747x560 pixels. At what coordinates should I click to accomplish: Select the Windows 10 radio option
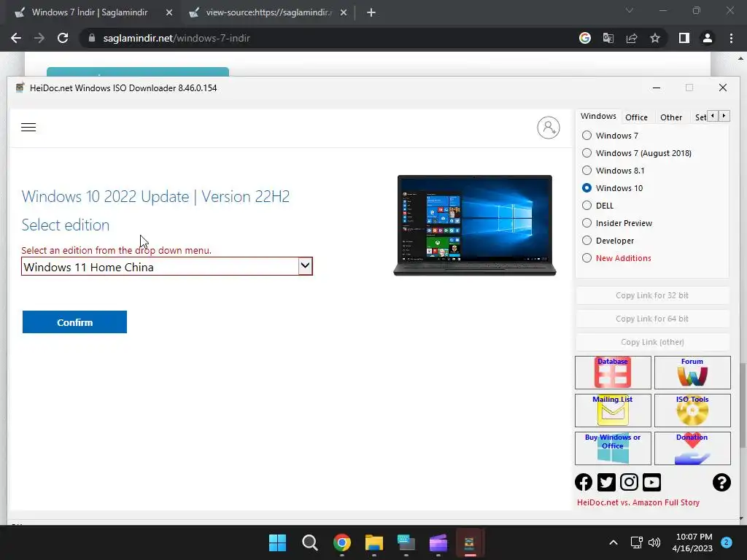point(587,188)
